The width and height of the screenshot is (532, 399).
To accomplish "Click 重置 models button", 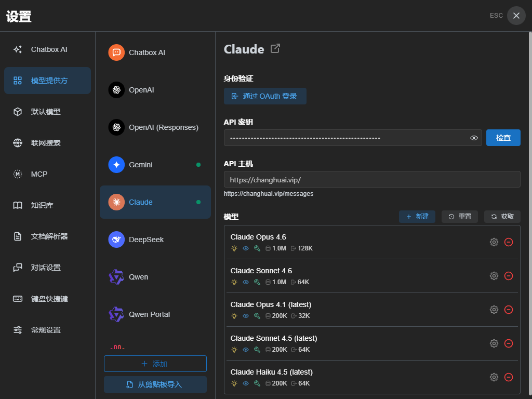I will (x=460, y=217).
